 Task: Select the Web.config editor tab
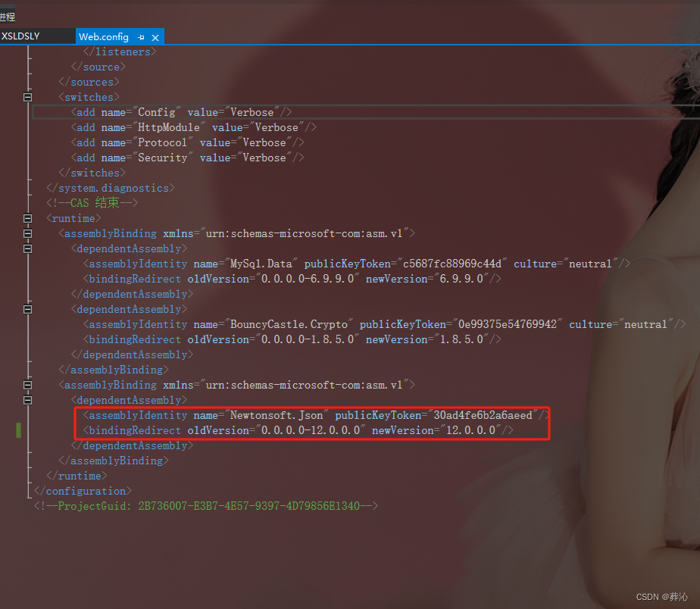tap(104, 36)
